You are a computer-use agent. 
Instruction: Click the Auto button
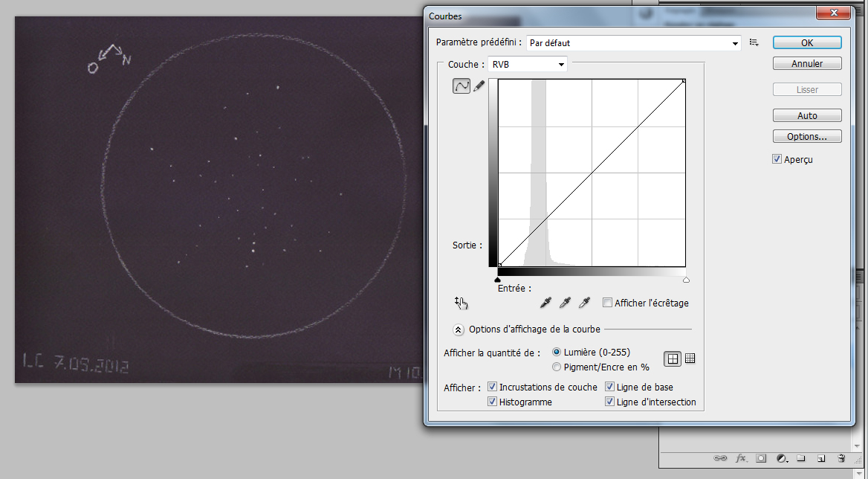click(x=807, y=116)
